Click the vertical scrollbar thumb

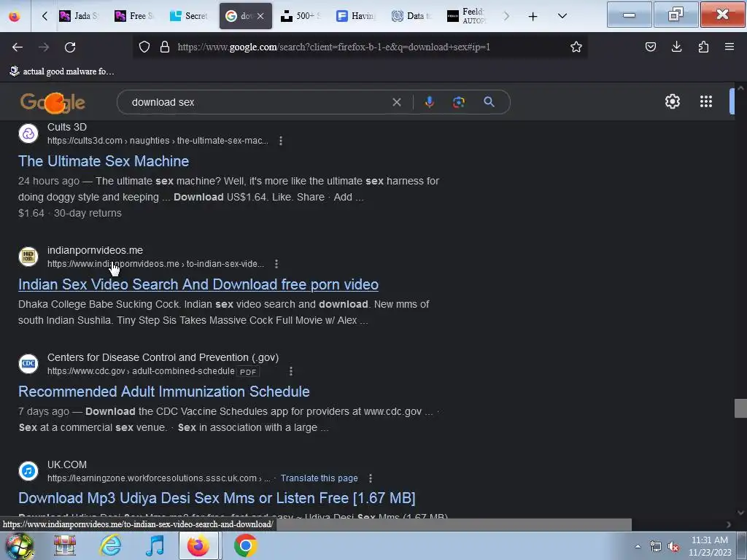click(x=740, y=408)
